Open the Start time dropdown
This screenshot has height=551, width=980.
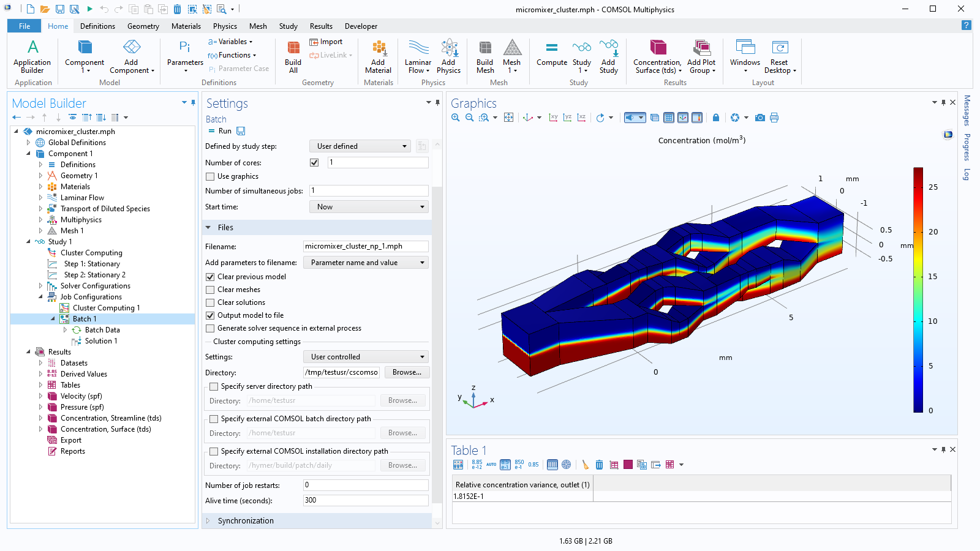coord(369,207)
